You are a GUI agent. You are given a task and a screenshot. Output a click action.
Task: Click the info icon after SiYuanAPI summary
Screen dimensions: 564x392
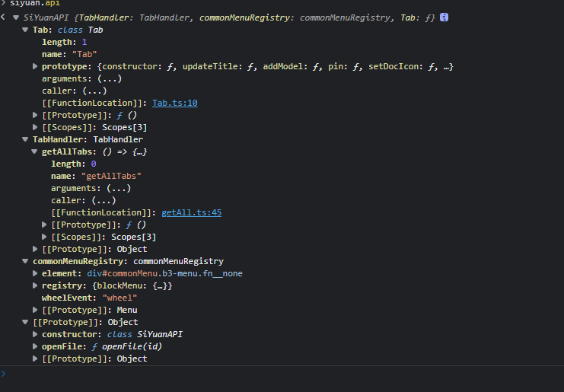445,18
